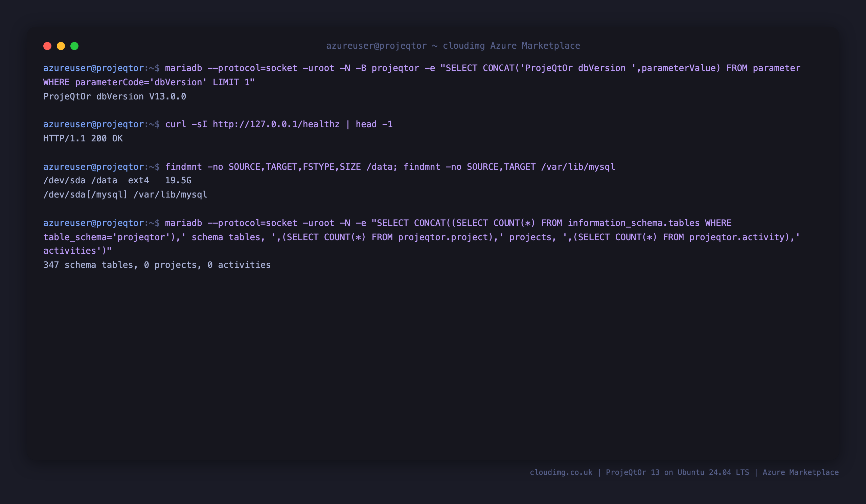Click the green maximize window button

click(74, 46)
